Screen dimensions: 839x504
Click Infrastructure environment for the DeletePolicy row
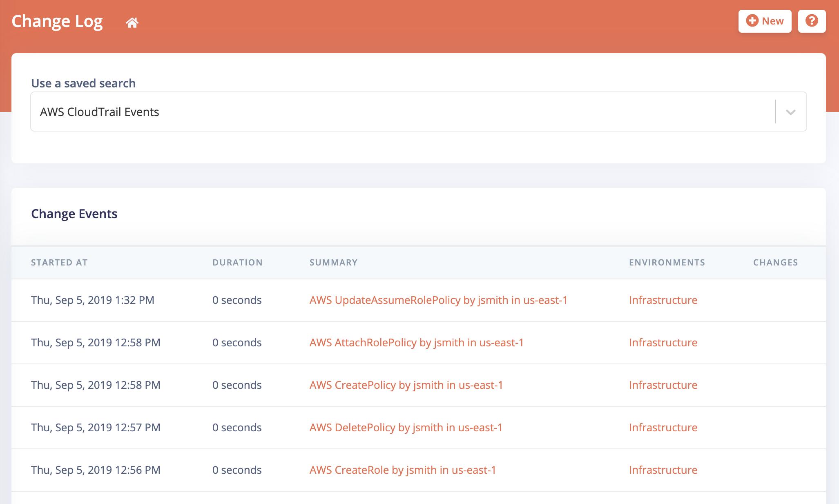663,428
